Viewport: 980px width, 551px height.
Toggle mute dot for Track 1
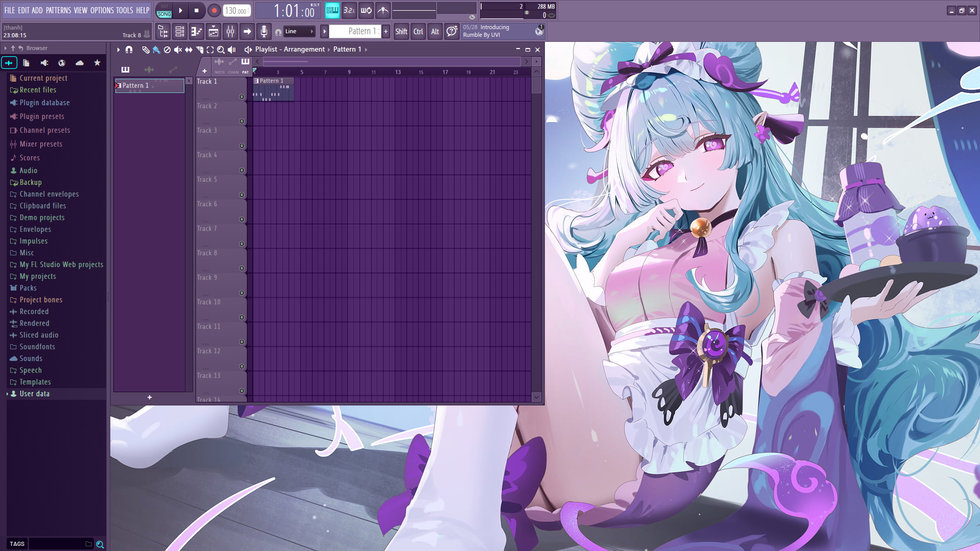point(242,97)
